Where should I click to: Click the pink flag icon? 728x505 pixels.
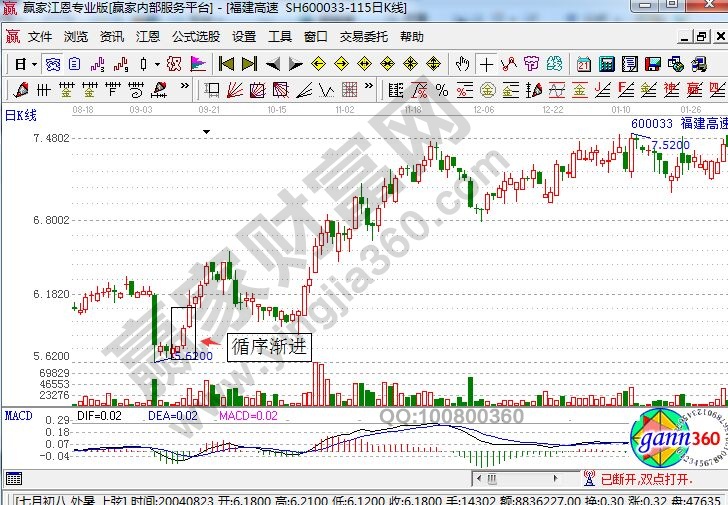(198, 64)
